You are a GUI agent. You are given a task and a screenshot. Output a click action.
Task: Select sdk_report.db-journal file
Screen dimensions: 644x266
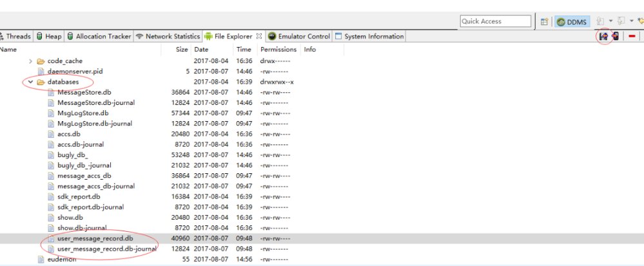(90, 207)
